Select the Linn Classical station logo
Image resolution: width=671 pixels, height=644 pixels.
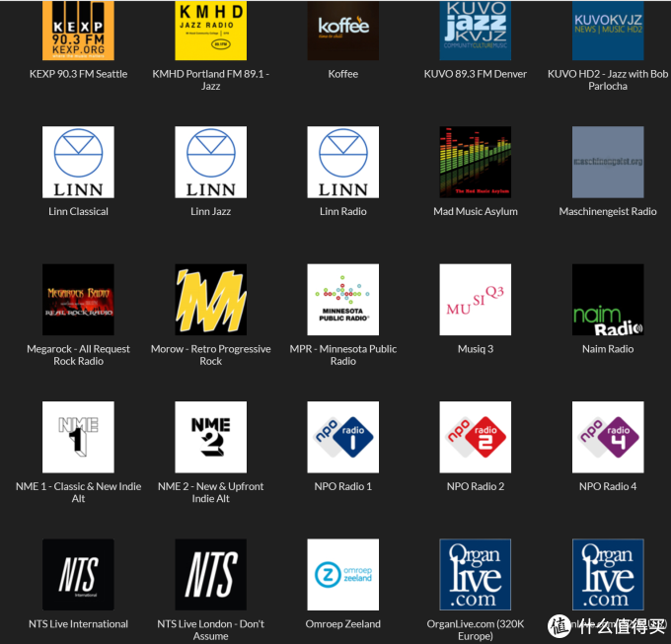78,162
